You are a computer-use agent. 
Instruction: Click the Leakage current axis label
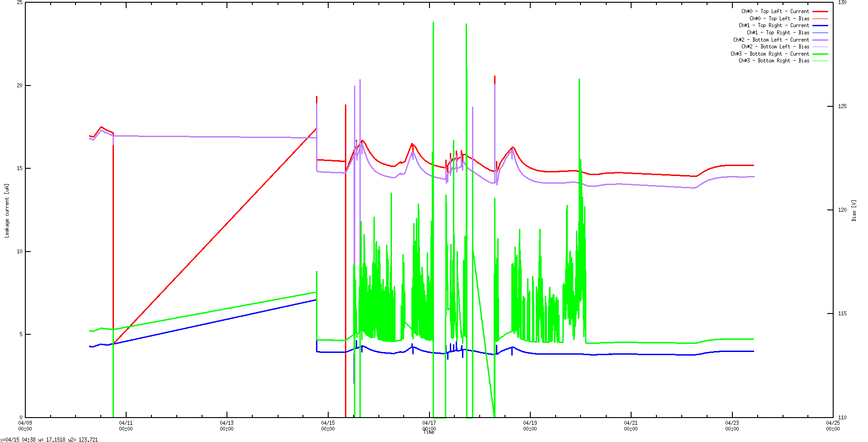pos(6,209)
